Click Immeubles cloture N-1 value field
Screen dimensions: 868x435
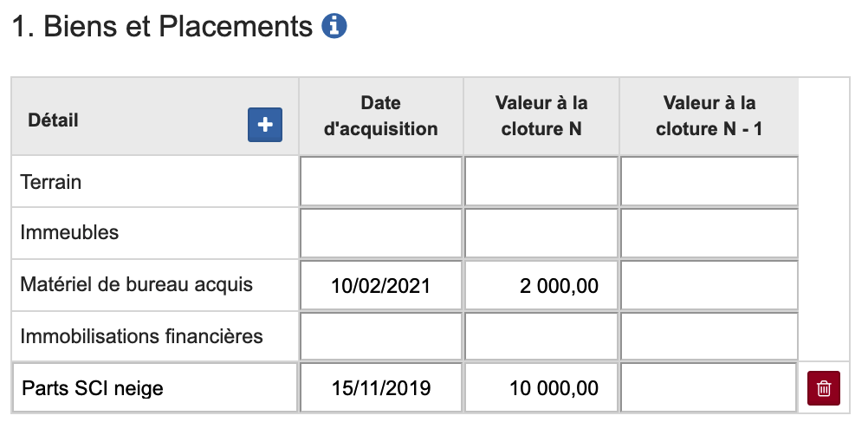709,233
